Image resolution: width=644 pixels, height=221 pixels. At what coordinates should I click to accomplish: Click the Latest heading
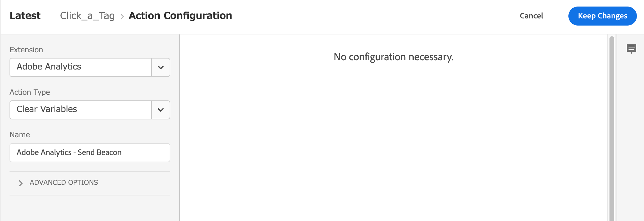(x=25, y=15)
